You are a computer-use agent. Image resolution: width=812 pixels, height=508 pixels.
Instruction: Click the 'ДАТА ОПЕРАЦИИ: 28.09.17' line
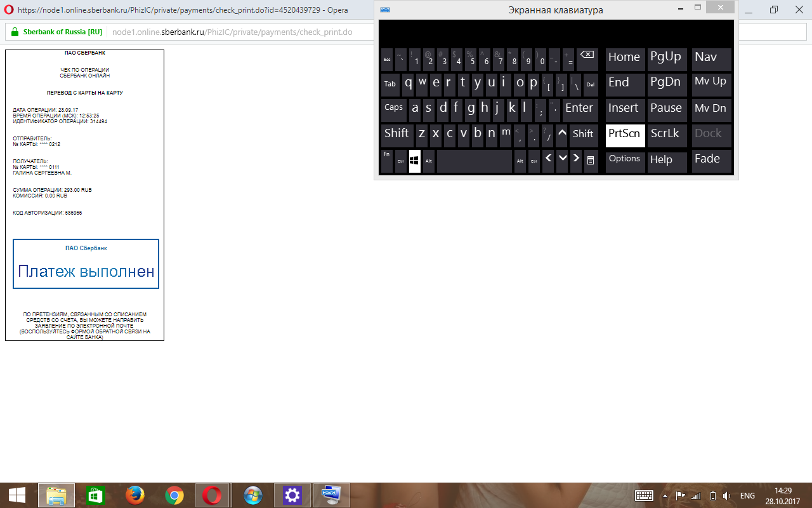(46, 110)
